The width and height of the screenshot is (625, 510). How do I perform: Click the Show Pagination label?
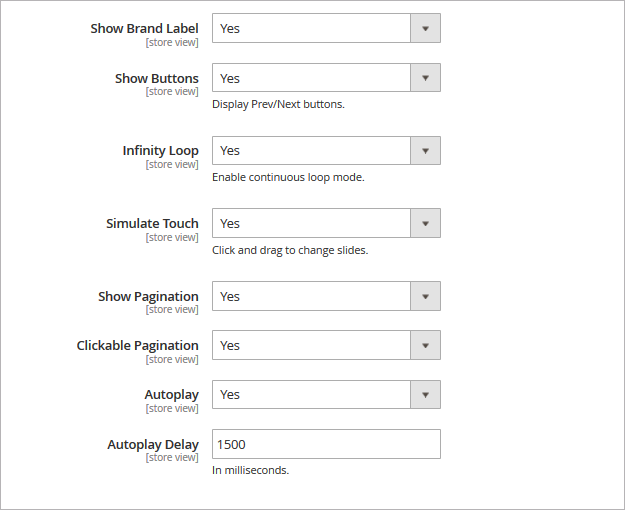click(148, 296)
